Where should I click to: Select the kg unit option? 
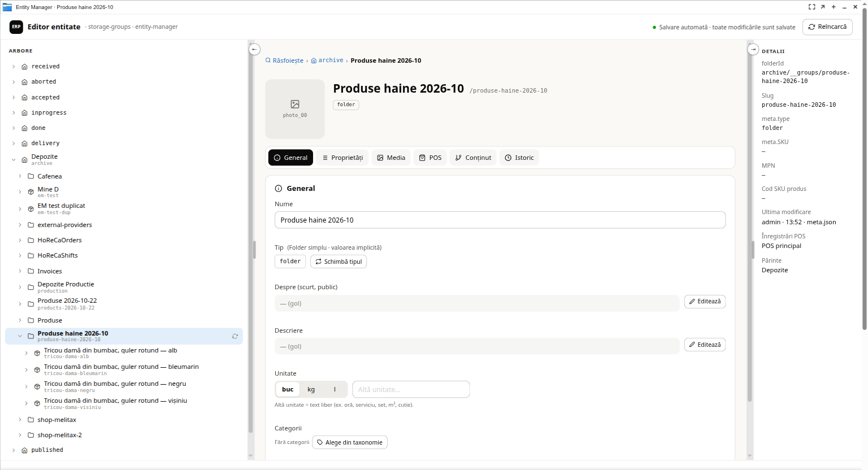point(311,389)
